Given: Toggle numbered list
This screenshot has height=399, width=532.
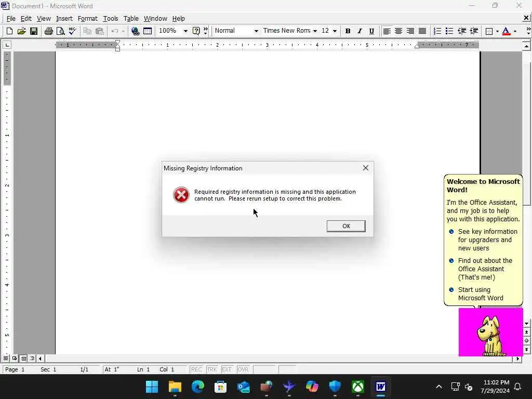Looking at the screenshot, I should pyautogui.click(x=437, y=31).
